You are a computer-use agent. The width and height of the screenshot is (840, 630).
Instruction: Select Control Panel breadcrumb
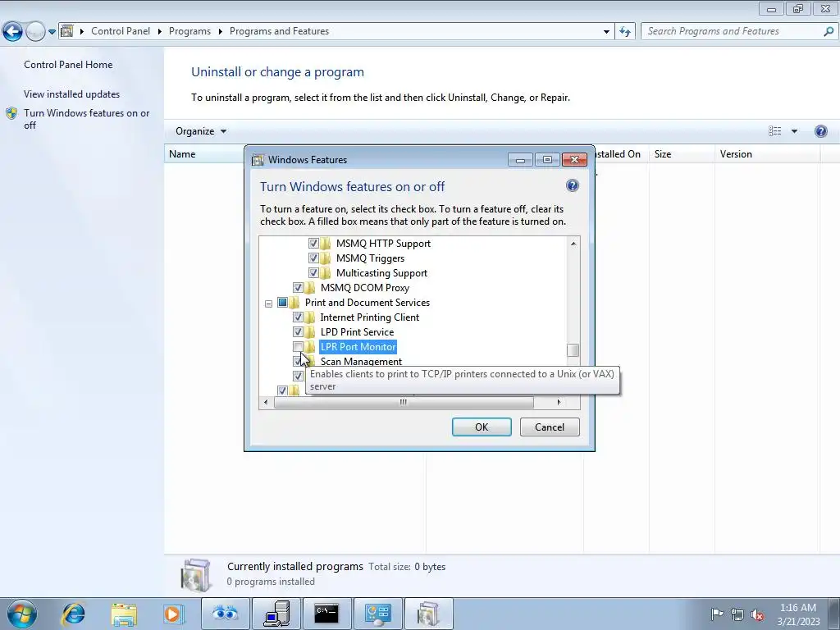pyautogui.click(x=121, y=31)
